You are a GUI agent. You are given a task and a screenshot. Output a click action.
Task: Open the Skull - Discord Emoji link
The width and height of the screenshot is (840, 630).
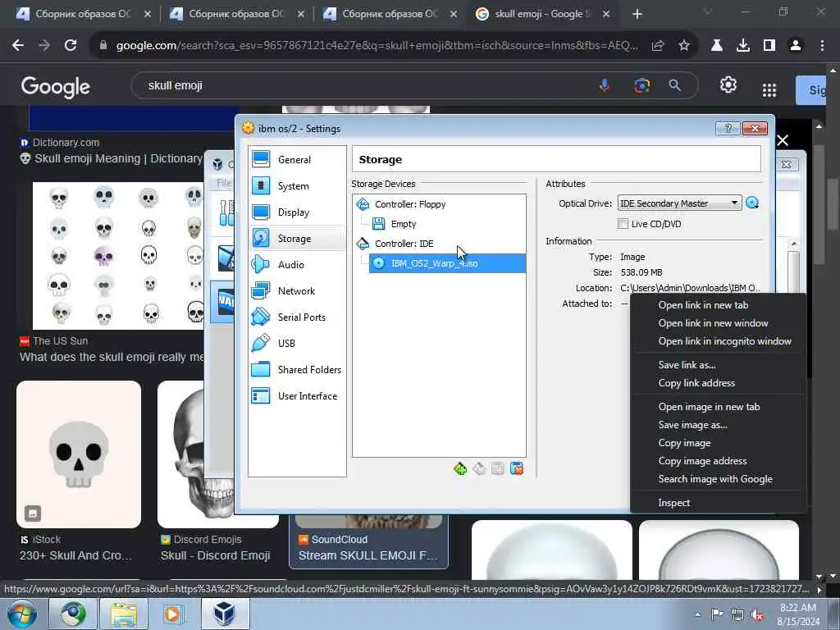pos(216,555)
